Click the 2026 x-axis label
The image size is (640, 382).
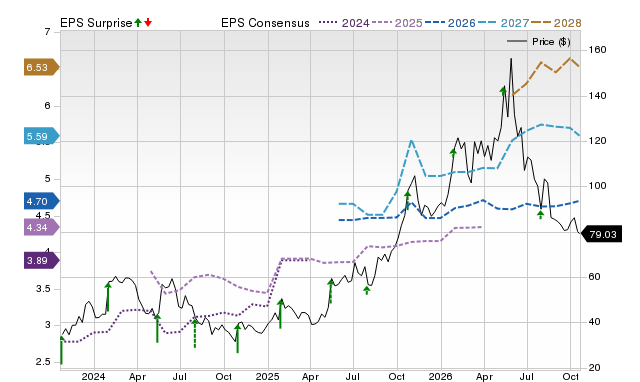click(x=440, y=376)
